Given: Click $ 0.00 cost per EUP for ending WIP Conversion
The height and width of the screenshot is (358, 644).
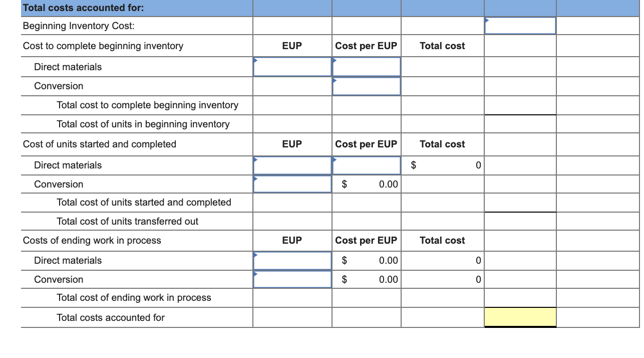Looking at the screenshot, I should [367, 279].
